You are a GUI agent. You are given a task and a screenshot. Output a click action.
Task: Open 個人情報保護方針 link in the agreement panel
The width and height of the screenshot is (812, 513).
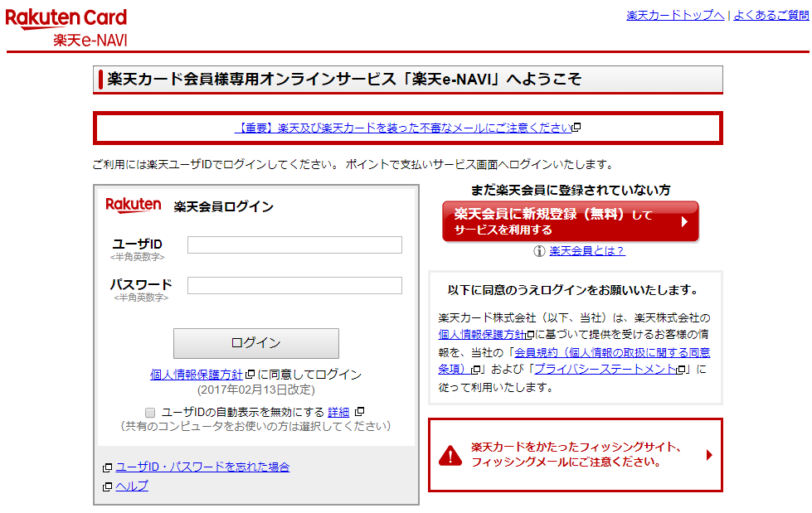click(x=482, y=335)
